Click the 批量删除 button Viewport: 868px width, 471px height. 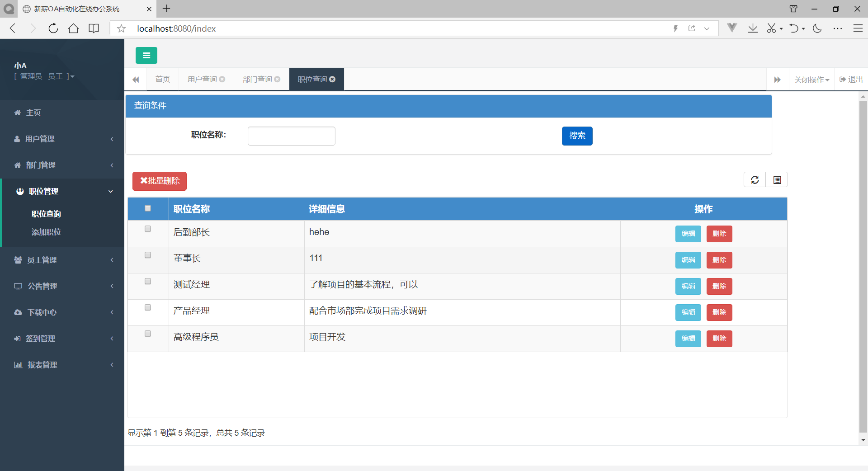tap(160, 181)
